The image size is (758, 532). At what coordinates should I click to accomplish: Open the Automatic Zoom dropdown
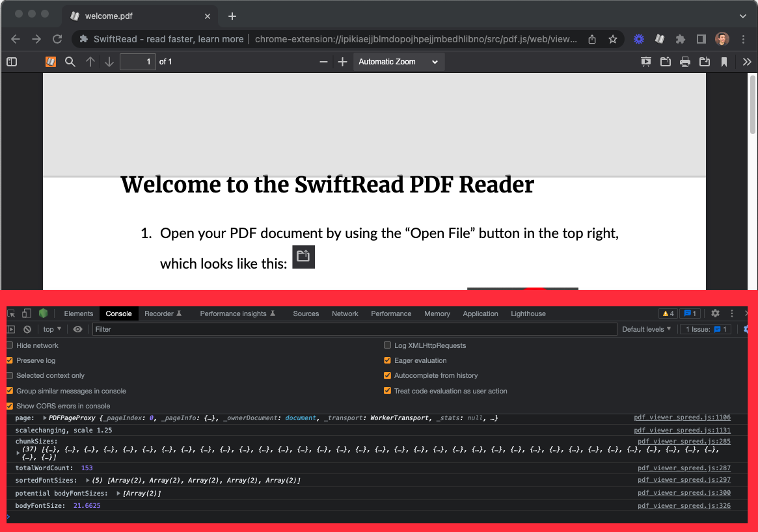[399, 62]
